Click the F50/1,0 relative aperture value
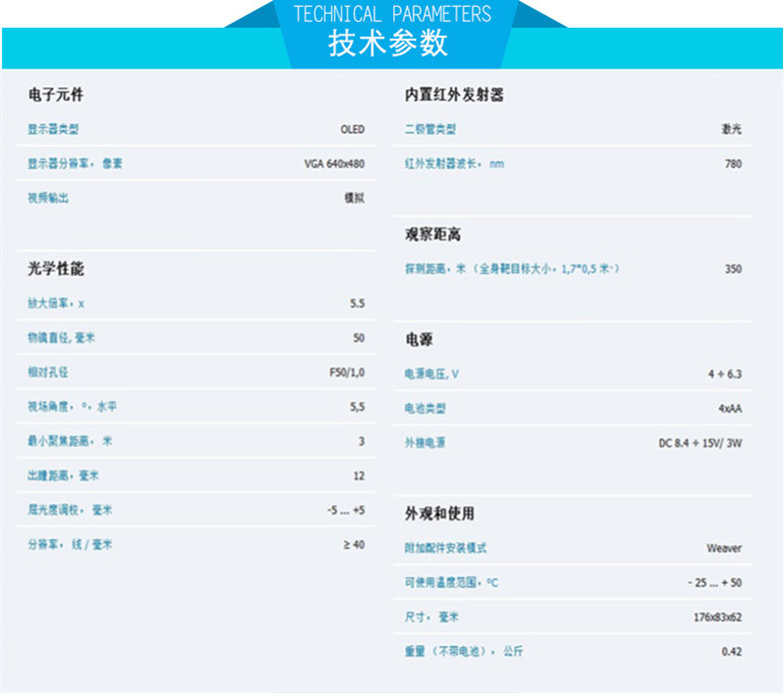Viewport: 784px width, 693px height. [x=346, y=372]
